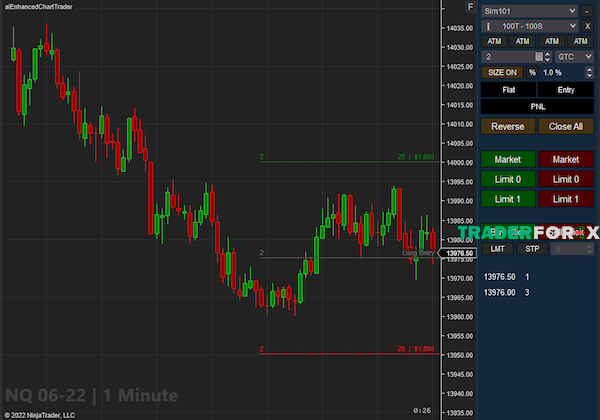Click the Close All button

(x=566, y=126)
